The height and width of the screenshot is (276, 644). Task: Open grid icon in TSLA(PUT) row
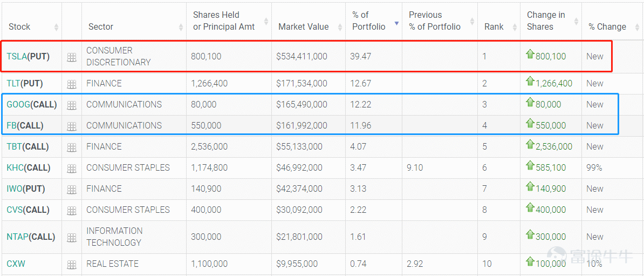pyautogui.click(x=71, y=58)
